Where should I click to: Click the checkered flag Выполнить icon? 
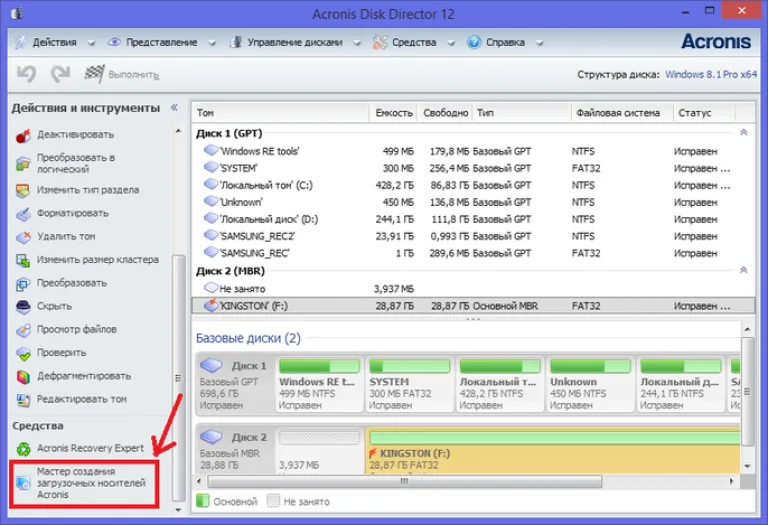tap(94, 74)
